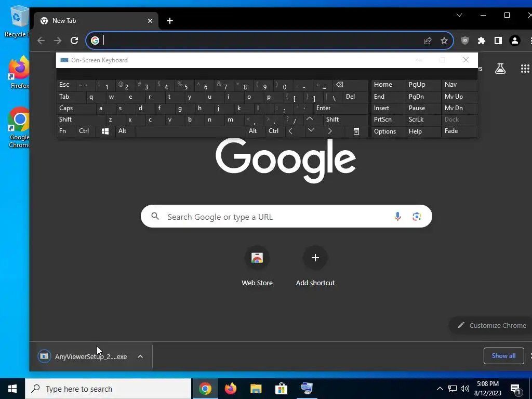Bookmark this tab with the star icon
This screenshot has width=532, height=399.
(444, 41)
